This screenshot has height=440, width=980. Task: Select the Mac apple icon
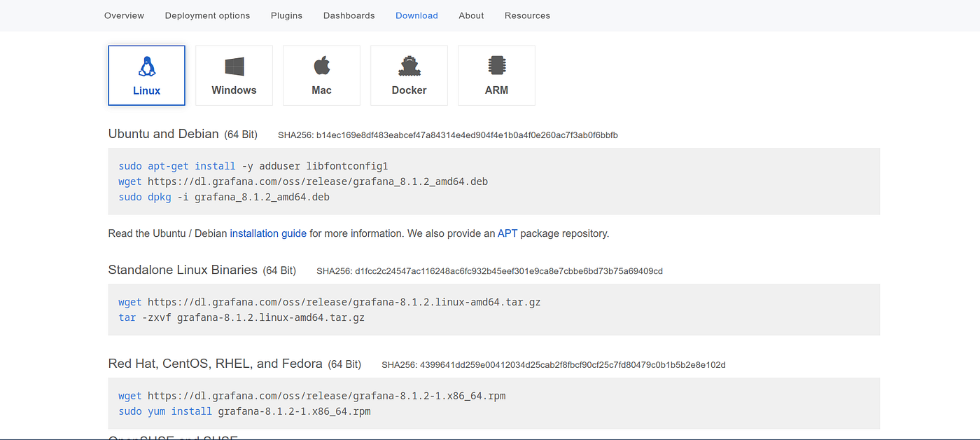pos(321,66)
